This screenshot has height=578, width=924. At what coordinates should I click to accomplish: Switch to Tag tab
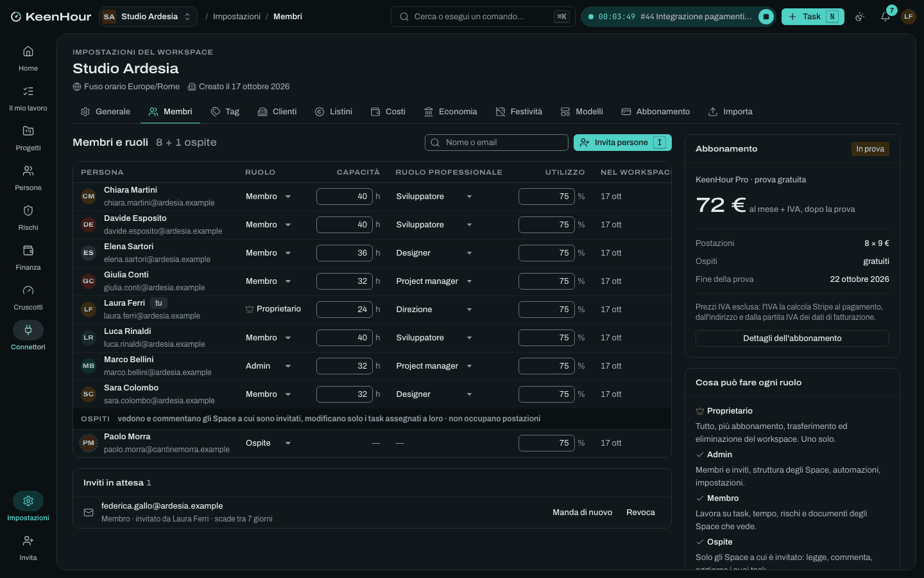coord(225,112)
